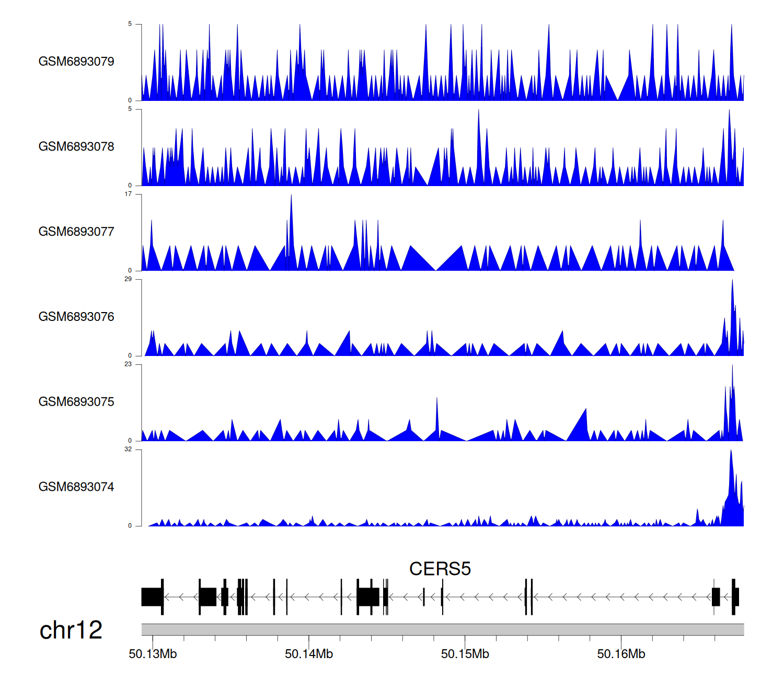Select the GSM6893078 track label
The height and width of the screenshot is (690, 784).
[x=76, y=147]
